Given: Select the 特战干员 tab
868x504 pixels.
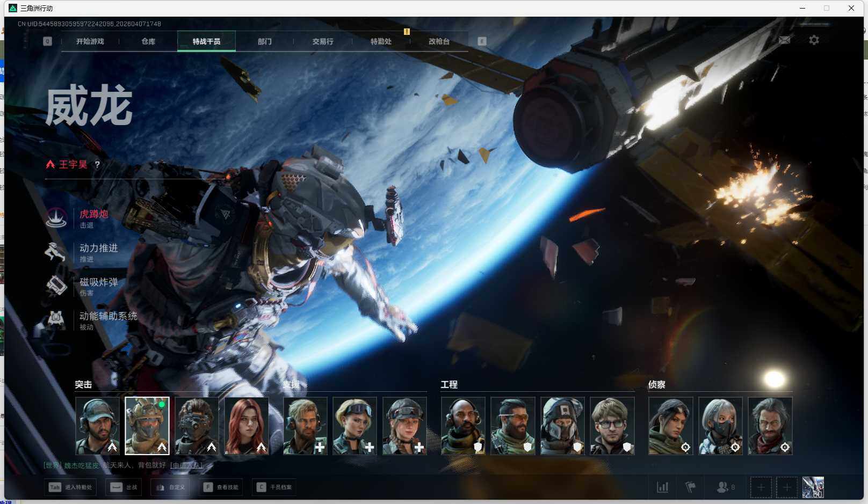Looking at the screenshot, I should 206,41.
